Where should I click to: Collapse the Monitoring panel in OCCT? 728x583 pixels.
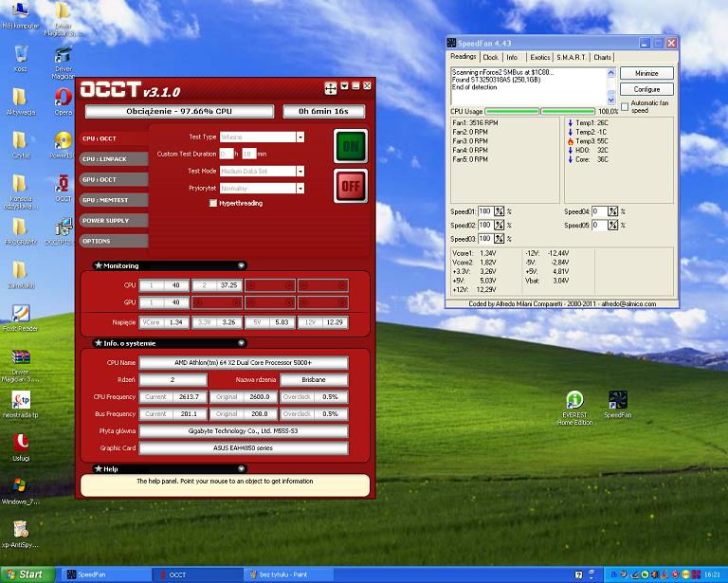(242, 265)
